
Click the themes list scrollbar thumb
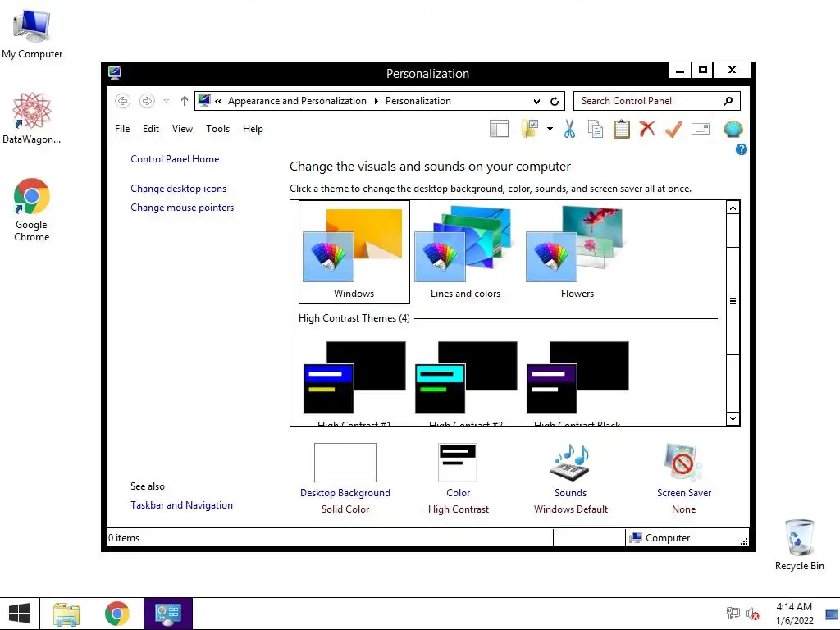733,301
